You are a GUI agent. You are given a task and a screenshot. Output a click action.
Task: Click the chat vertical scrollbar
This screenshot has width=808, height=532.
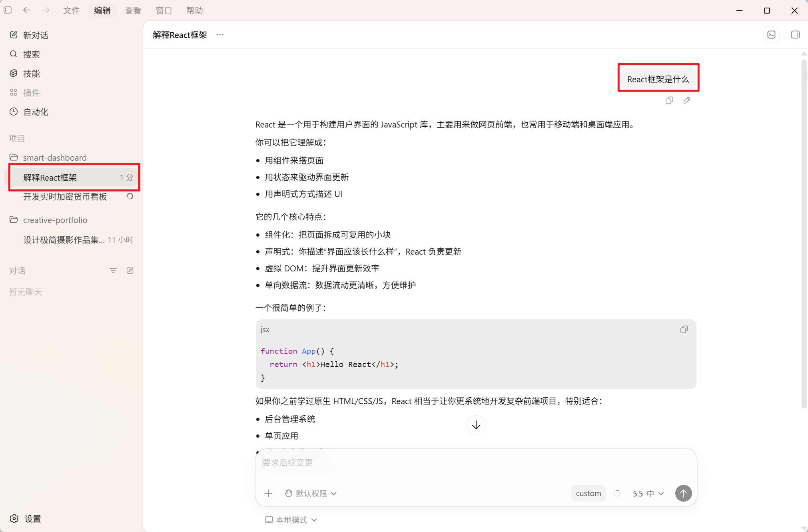[x=804, y=234]
